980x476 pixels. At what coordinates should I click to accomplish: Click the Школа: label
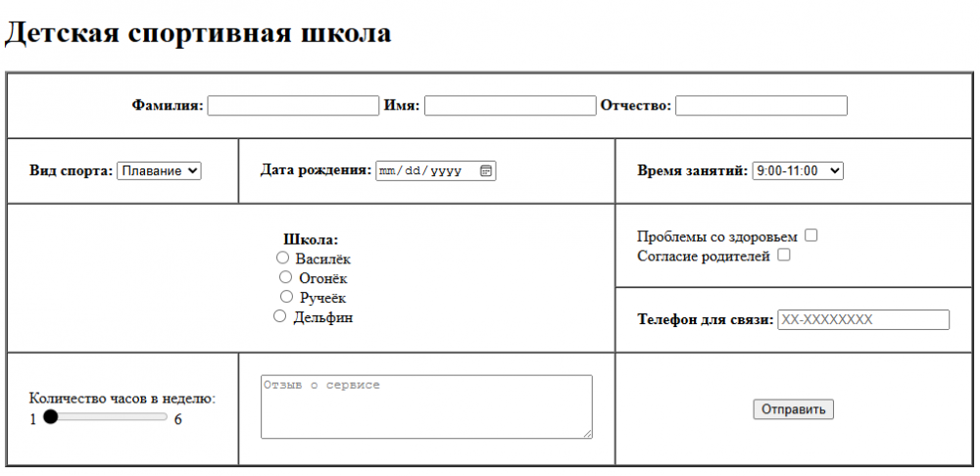[x=311, y=239]
